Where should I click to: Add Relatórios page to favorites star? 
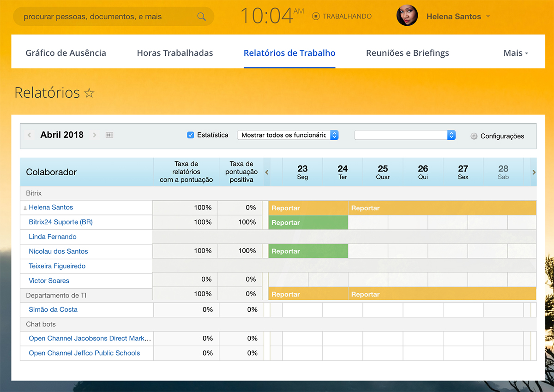[89, 93]
